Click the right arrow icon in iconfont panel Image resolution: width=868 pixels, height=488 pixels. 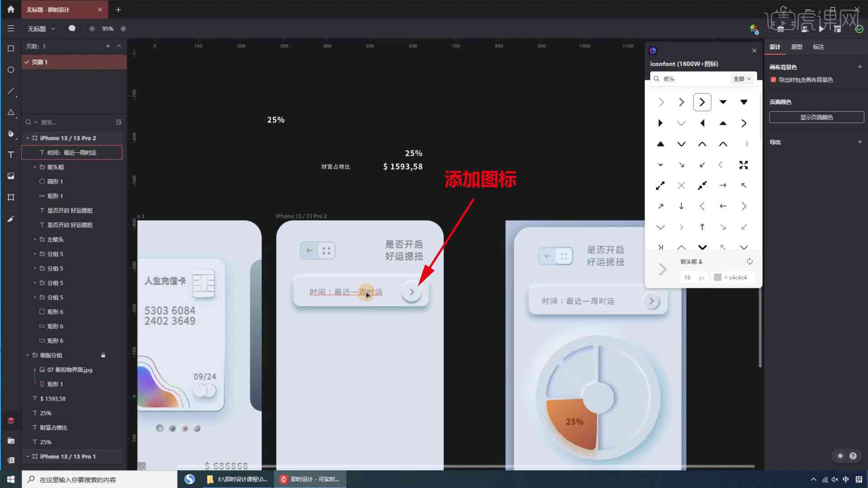702,101
